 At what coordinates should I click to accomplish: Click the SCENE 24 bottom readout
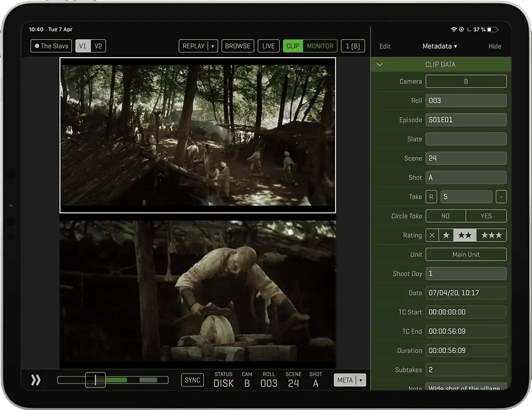pyautogui.click(x=293, y=380)
